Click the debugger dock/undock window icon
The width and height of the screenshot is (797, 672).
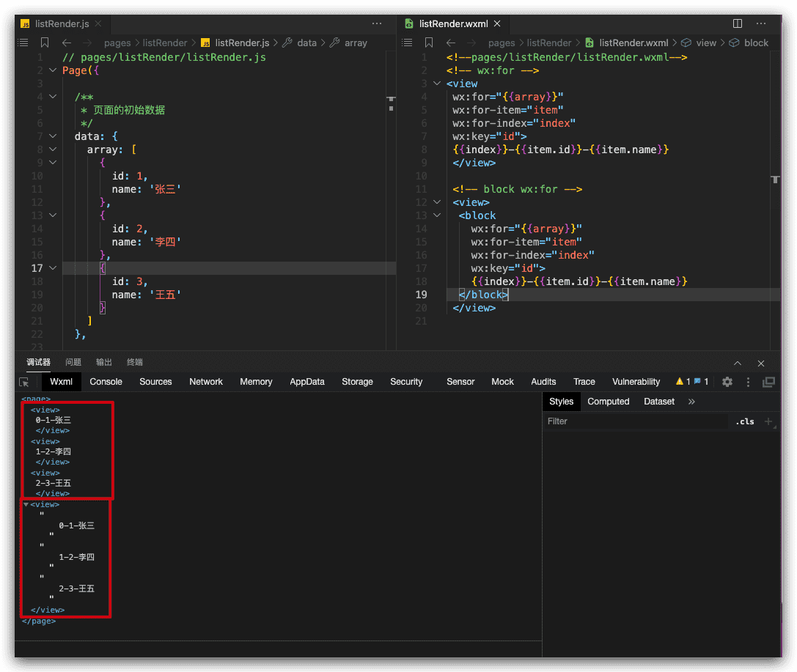pos(768,382)
